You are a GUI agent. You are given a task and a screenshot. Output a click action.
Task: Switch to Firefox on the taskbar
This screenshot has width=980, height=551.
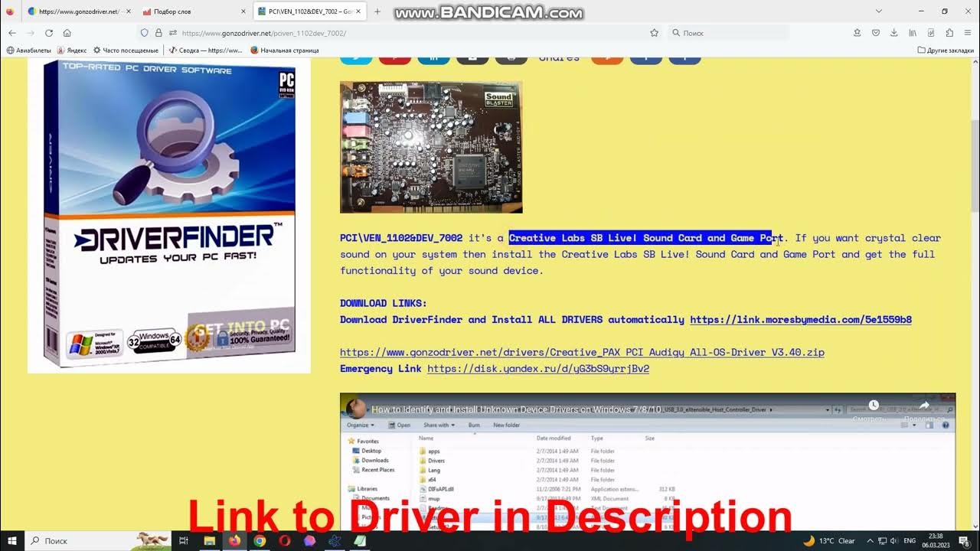point(234,540)
